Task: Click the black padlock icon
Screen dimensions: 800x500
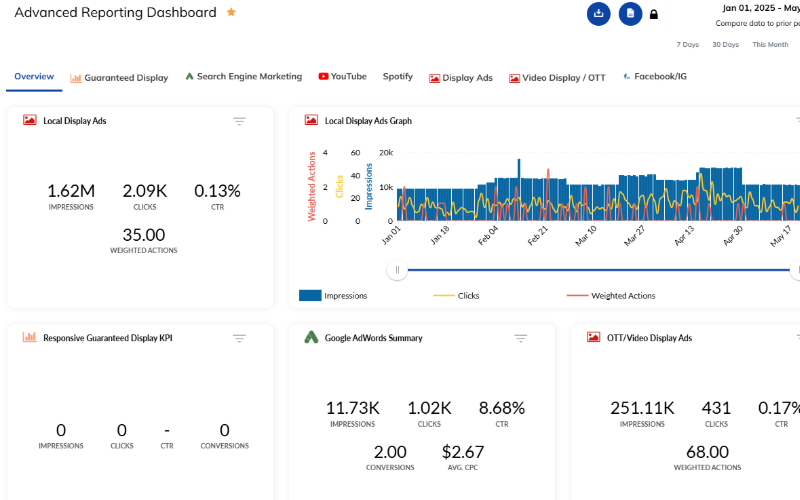Action: click(654, 15)
